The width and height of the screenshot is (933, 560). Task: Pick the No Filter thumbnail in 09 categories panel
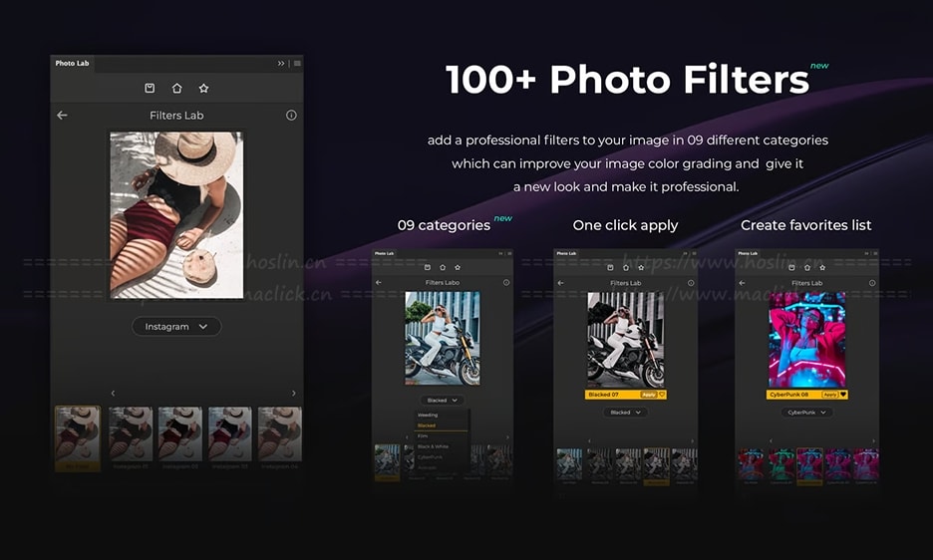pos(388,462)
